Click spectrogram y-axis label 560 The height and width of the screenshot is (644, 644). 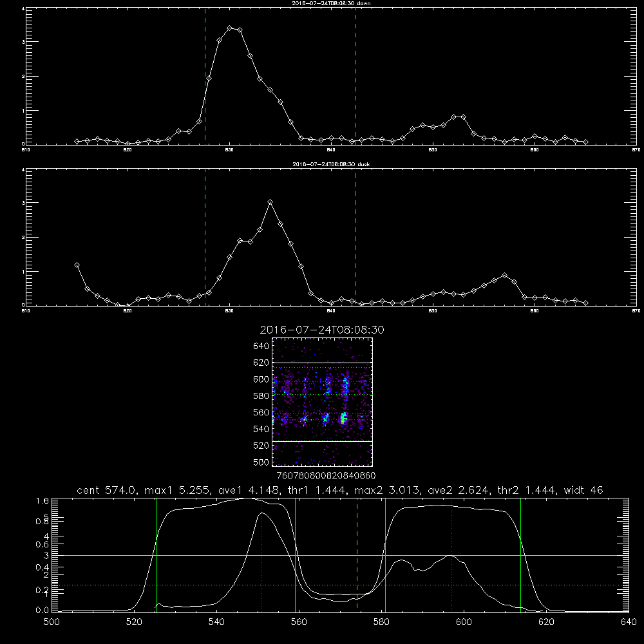pyautogui.click(x=261, y=412)
